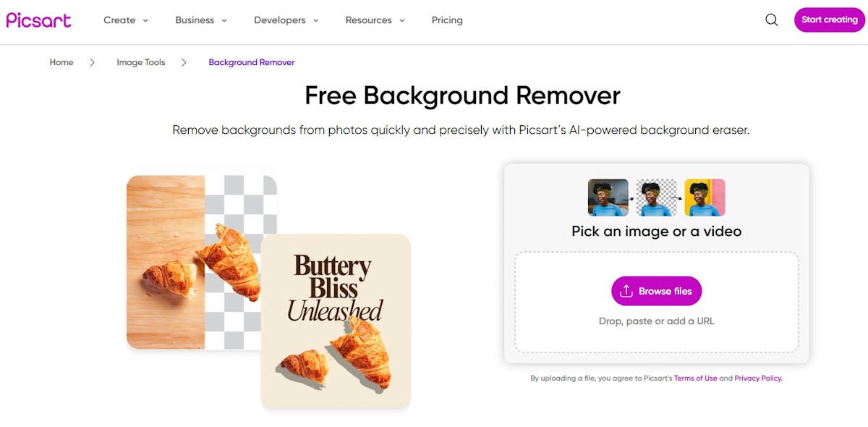
Task: Click the yellow background sample thumbnail
Action: click(705, 198)
